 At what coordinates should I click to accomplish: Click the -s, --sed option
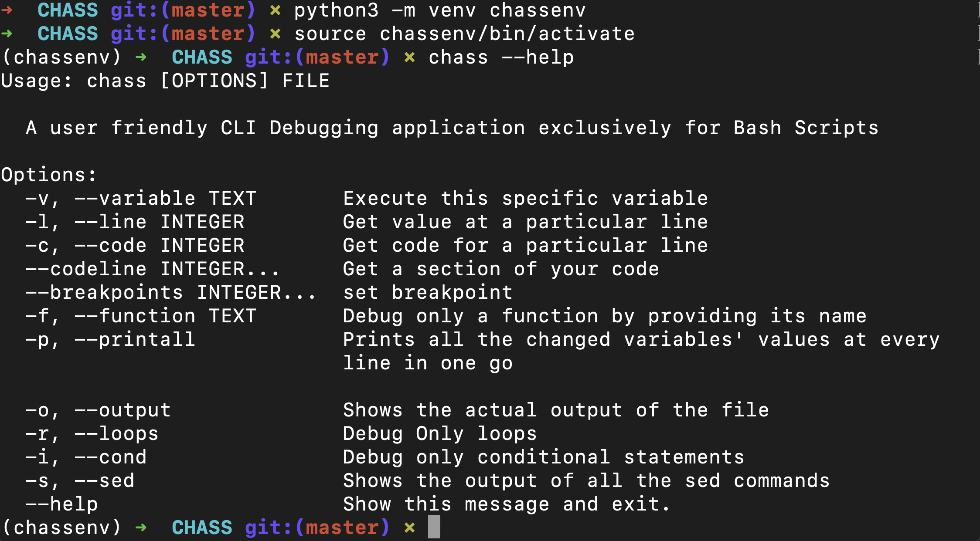[79, 481]
